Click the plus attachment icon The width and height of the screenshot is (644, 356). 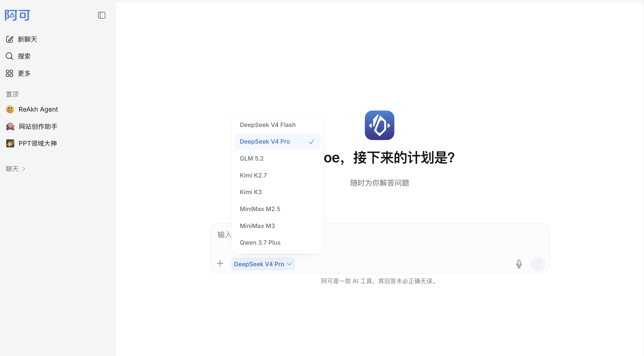click(x=220, y=263)
